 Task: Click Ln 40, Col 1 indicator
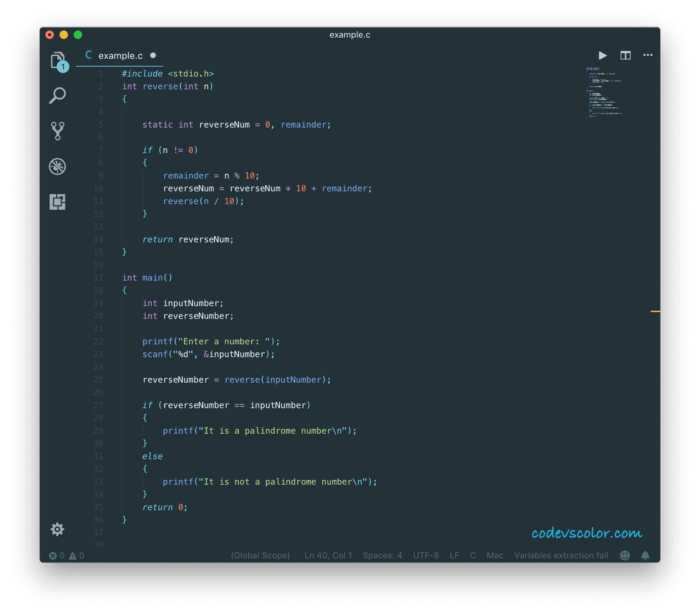(328, 555)
